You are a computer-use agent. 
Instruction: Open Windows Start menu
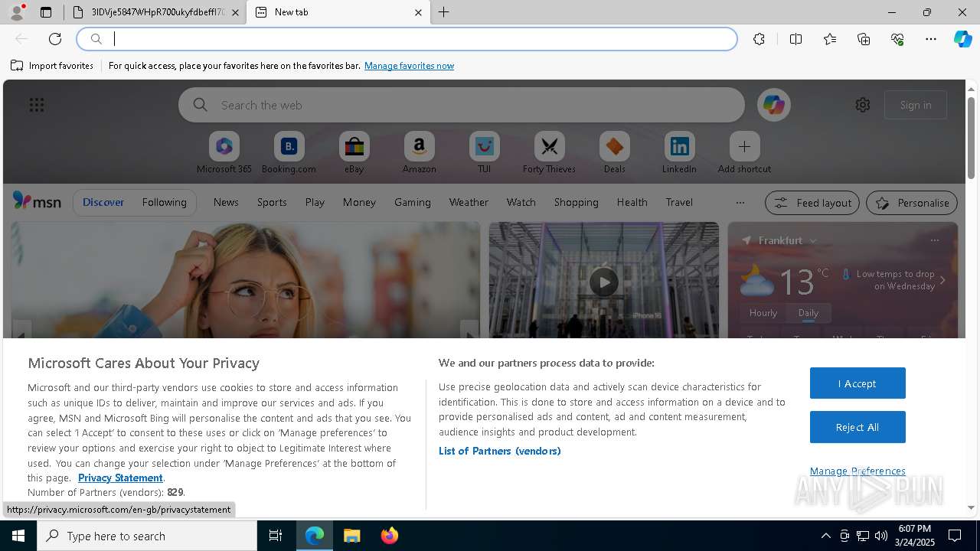18,536
